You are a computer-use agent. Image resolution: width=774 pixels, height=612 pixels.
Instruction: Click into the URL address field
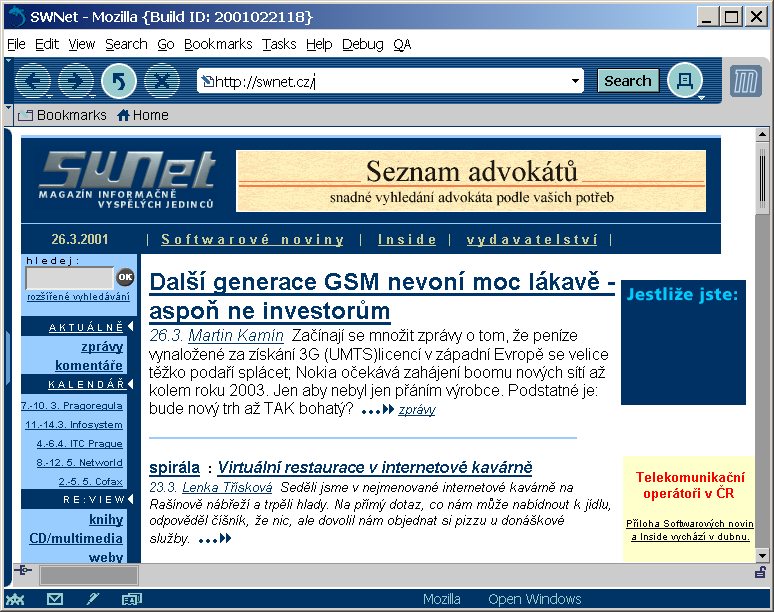click(x=390, y=81)
